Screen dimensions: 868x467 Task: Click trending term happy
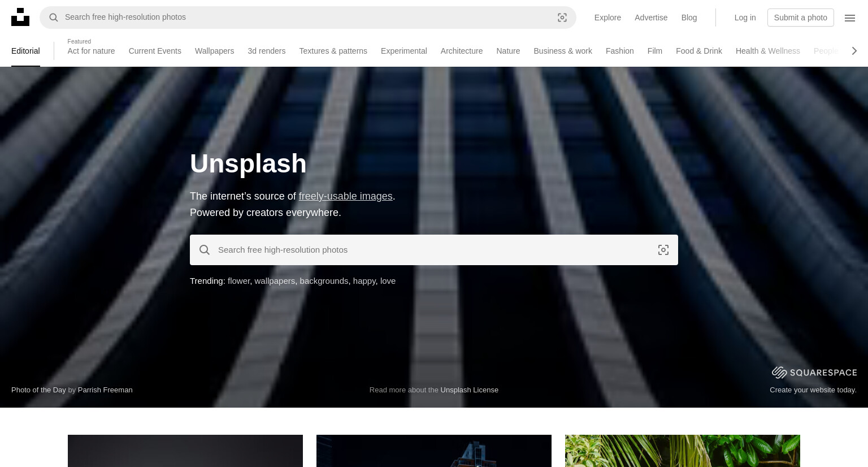(364, 281)
